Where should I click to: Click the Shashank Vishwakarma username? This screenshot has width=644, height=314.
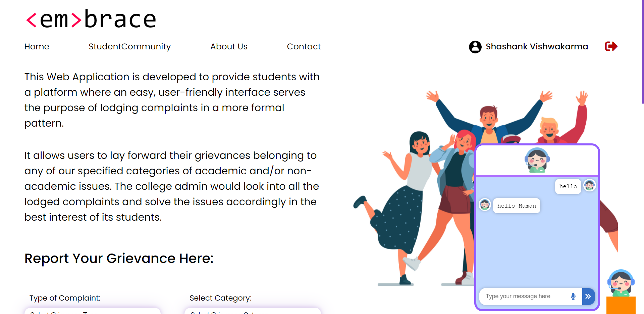coord(537,46)
